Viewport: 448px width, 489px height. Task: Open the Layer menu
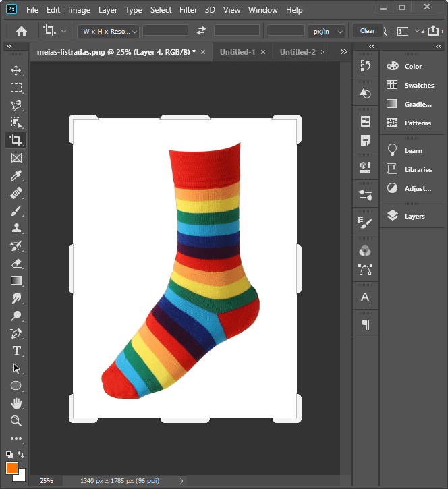[108, 10]
